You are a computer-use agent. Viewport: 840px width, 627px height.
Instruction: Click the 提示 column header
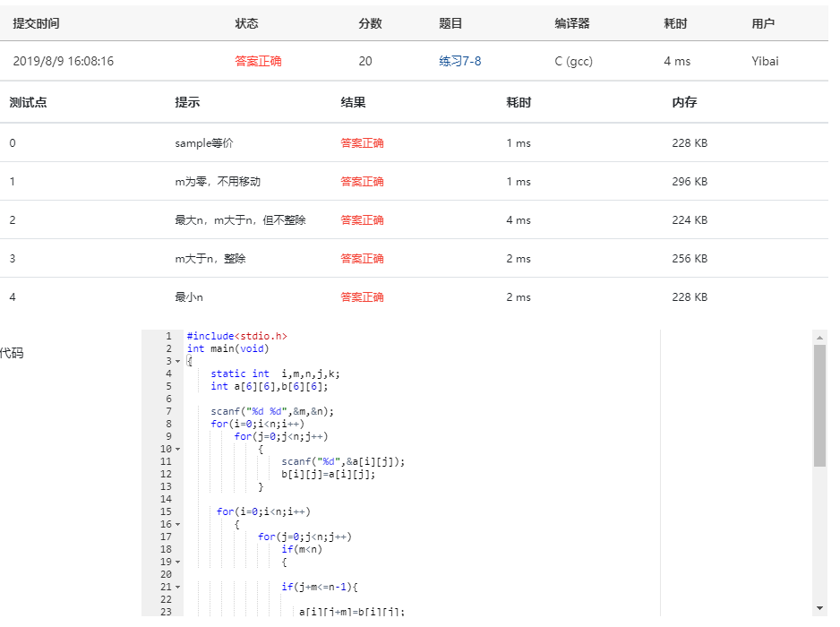pyautogui.click(x=187, y=102)
